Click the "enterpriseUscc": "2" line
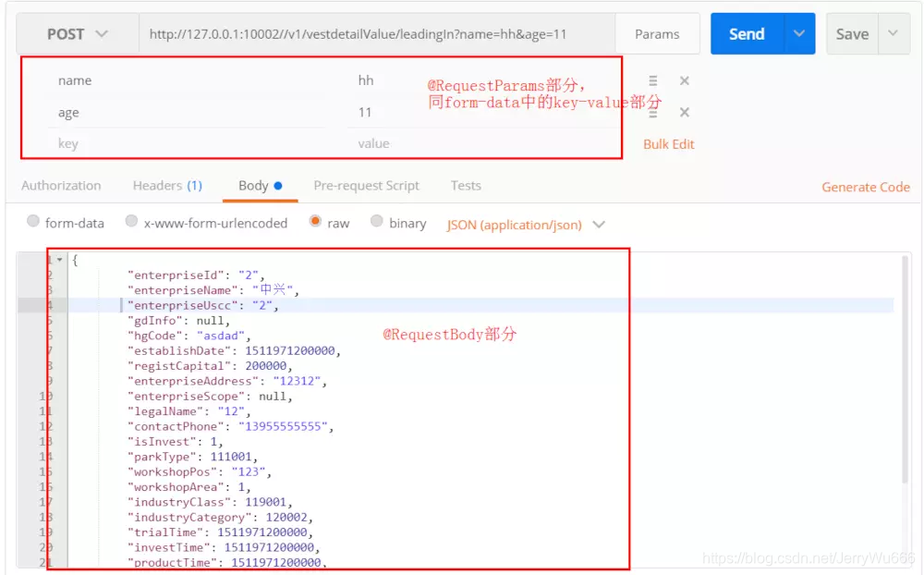Screen dimensions: 924x575 202,305
